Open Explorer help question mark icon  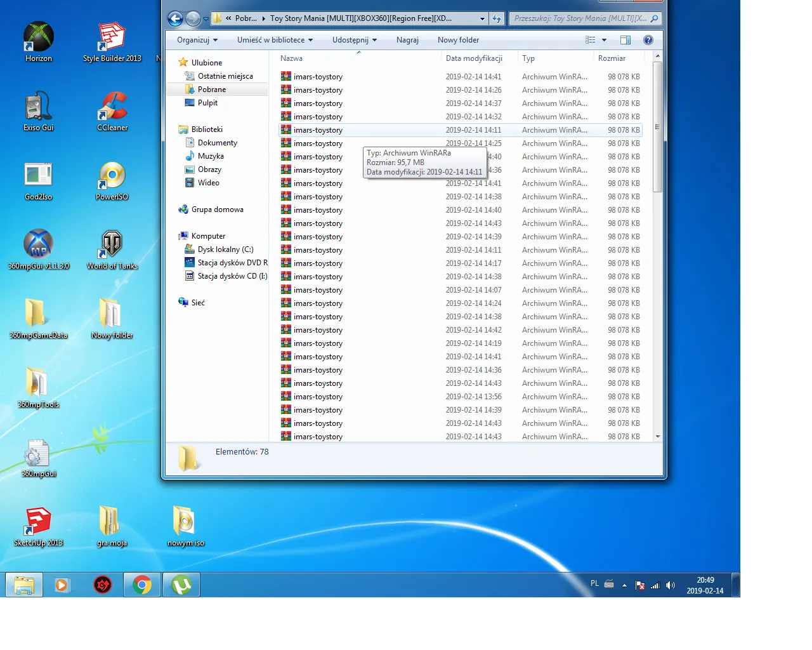pyautogui.click(x=648, y=40)
